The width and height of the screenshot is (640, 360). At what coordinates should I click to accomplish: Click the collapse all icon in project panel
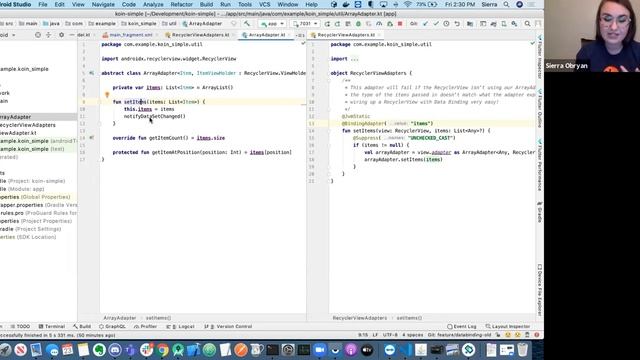(49, 35)
